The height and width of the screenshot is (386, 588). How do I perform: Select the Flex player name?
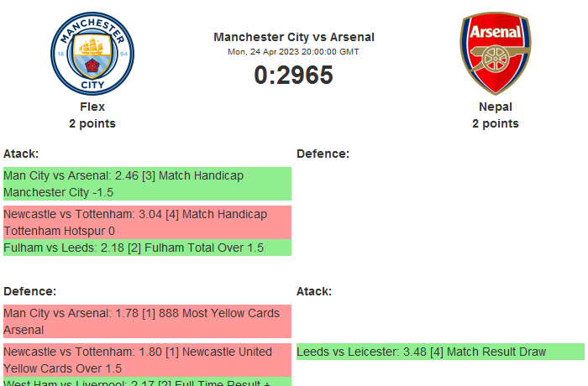click(x=92, y=107)
